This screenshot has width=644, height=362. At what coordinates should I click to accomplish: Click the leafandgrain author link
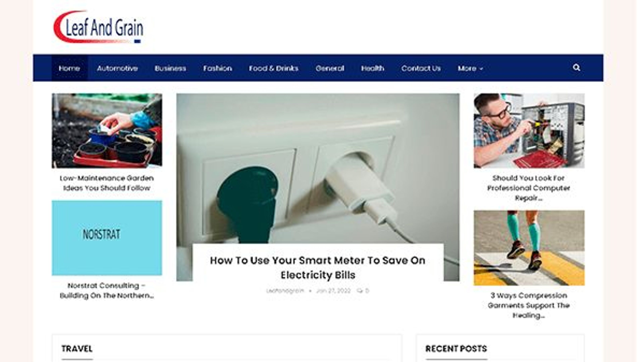[285, 291]
